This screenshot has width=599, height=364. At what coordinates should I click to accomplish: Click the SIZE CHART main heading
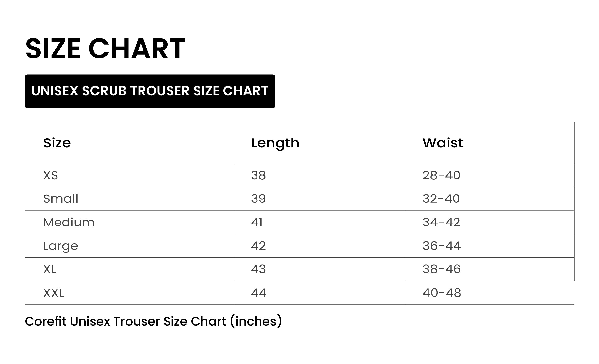tap(105, 49)
